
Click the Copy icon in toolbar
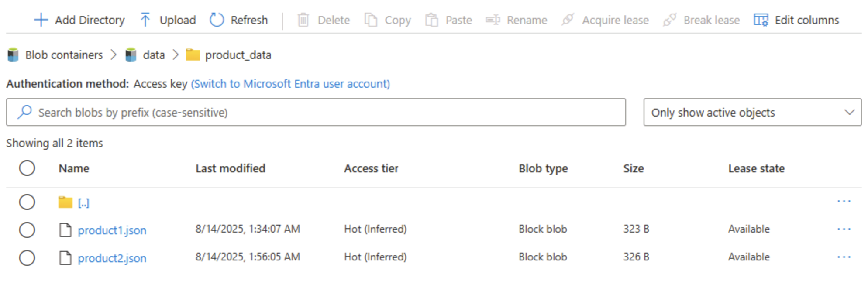point(371,20)
